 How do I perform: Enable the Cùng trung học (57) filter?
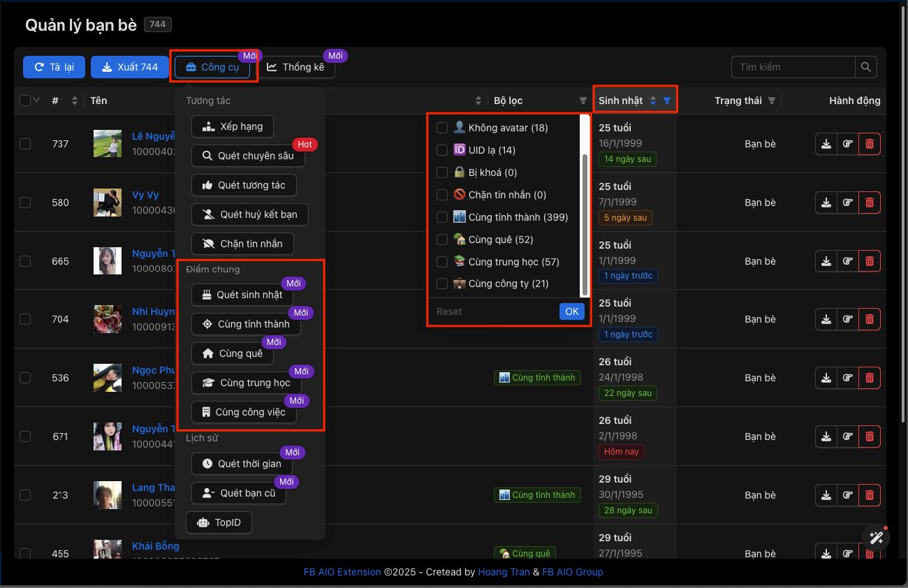point(442,262)
